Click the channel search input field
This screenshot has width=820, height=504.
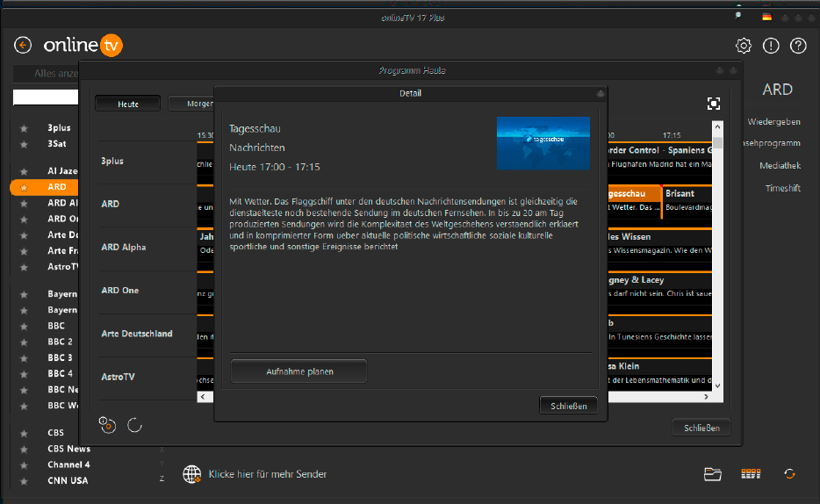click(x=46, y=97)
